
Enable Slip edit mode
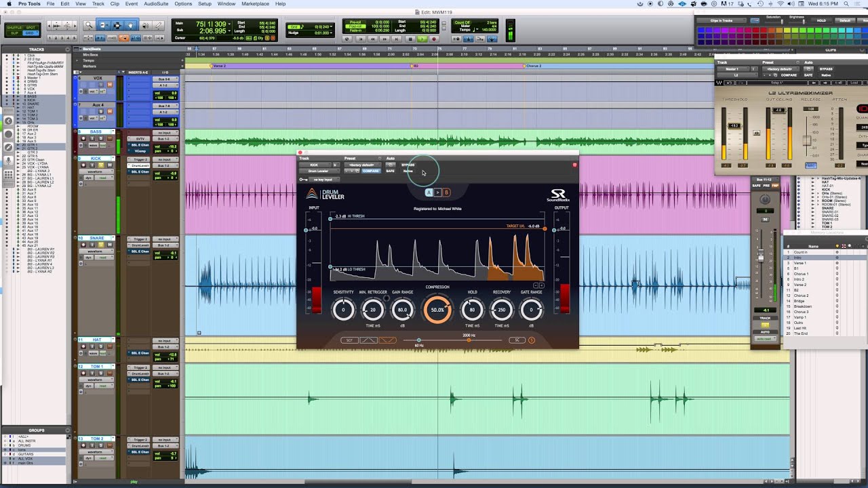pyautogui.click(x=14, y=33)
